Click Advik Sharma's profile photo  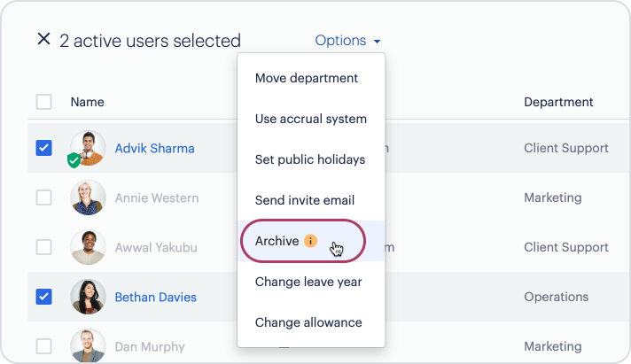pos(88,148)
